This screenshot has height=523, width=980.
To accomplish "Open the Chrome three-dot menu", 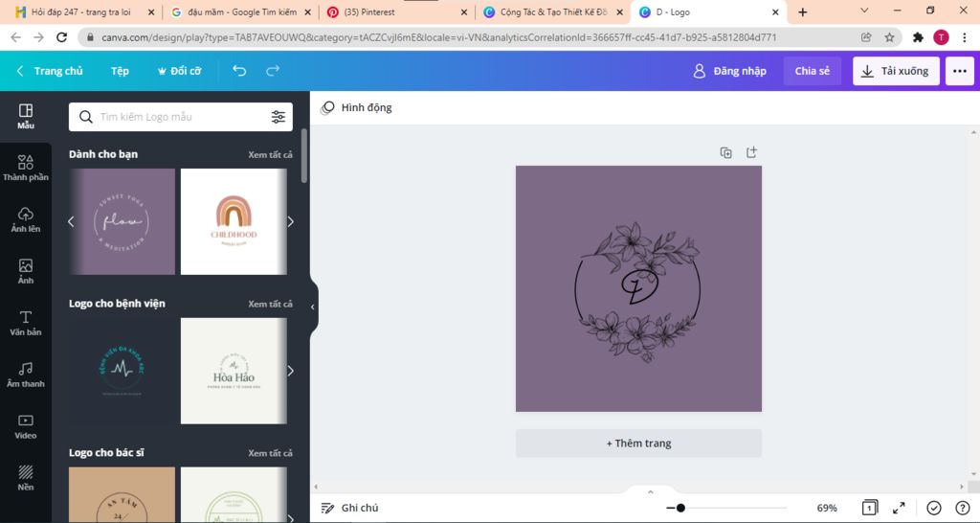I will [x=965, y=37].
